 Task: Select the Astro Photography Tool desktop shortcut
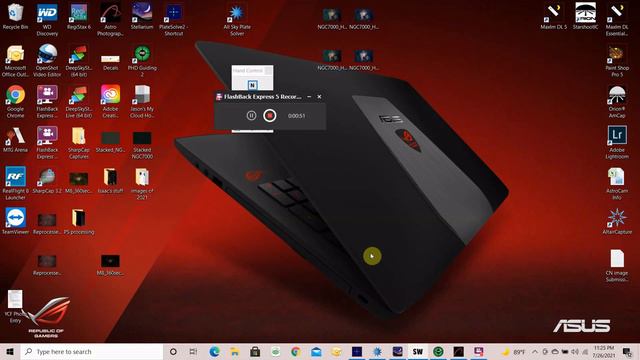point(110,19)
